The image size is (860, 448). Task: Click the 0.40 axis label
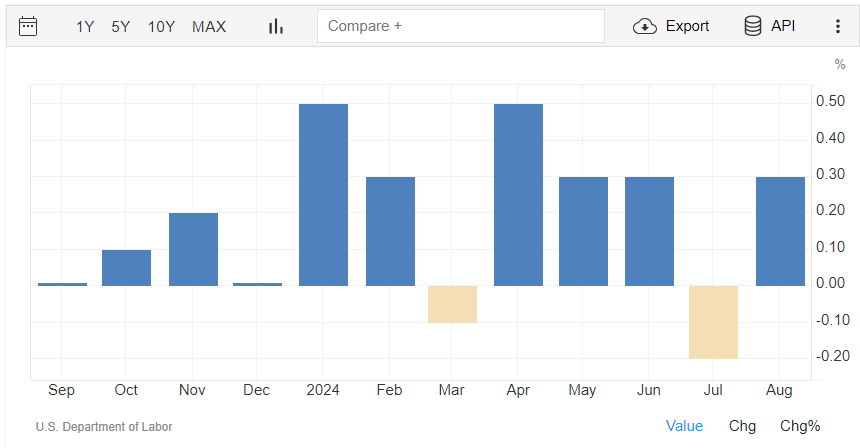[830, 138]
